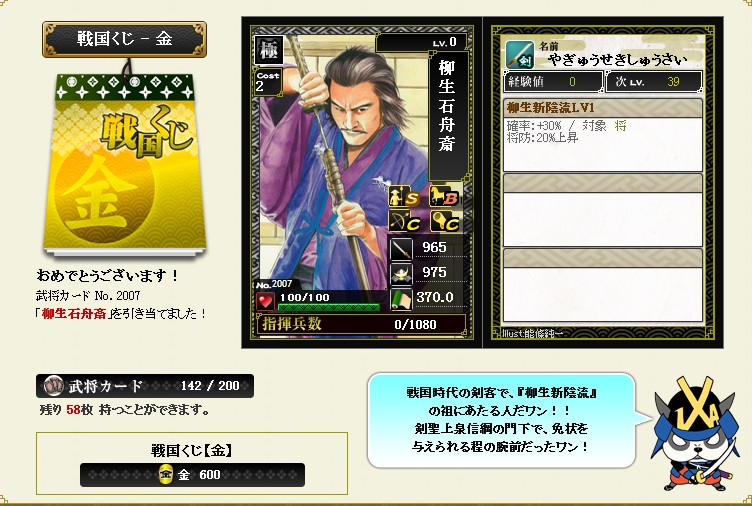Click the gold coin icon in button
This screenshot has height=506, width=752.
pos(165,475)
